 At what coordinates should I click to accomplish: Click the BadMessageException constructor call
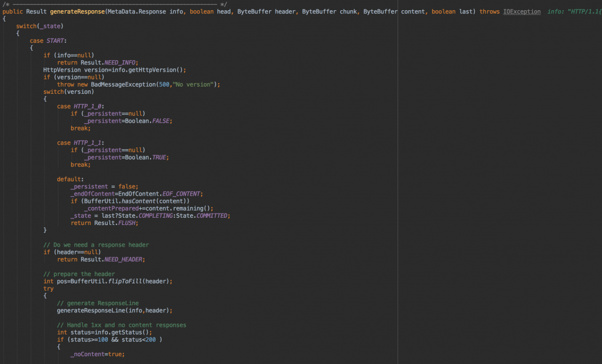tap(155, 84)
